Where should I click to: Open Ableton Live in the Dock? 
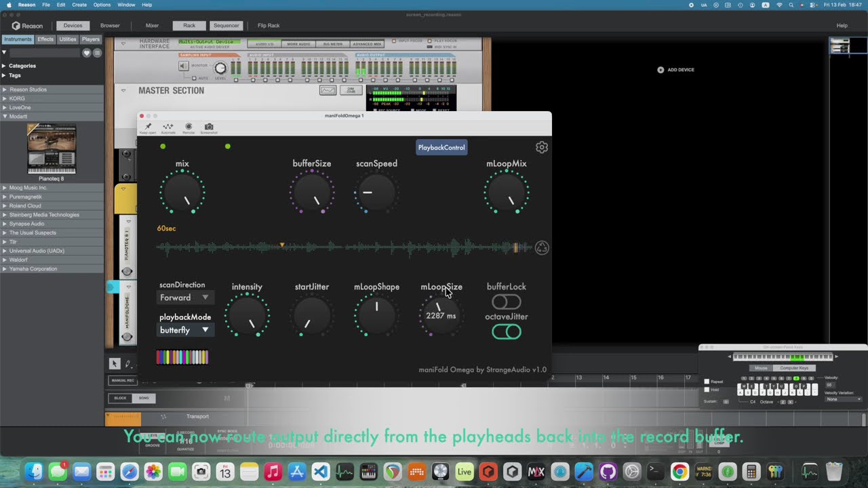[x=465, y=472]
